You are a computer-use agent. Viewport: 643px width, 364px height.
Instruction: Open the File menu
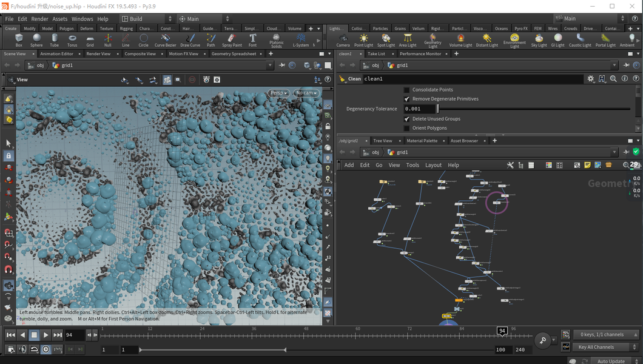pyautogui.click(x=10, y=19)
